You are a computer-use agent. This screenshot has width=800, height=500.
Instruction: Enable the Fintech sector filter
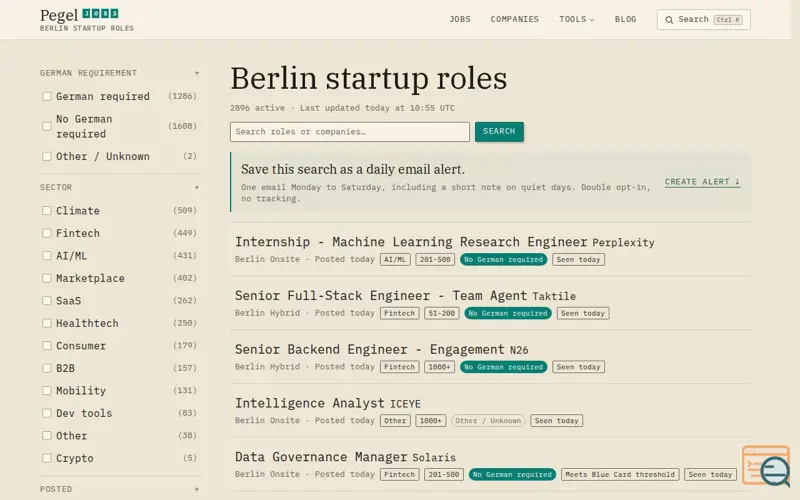tap(46, 233)
